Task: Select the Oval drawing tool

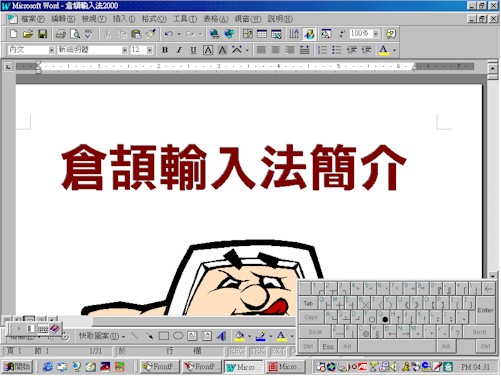Action: point(178,336)
